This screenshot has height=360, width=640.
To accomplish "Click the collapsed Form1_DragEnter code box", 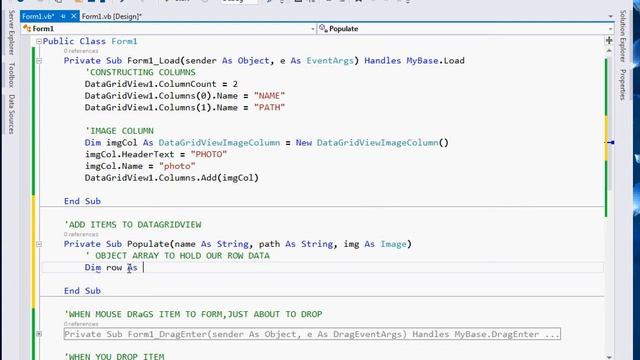I will point(312,334).
